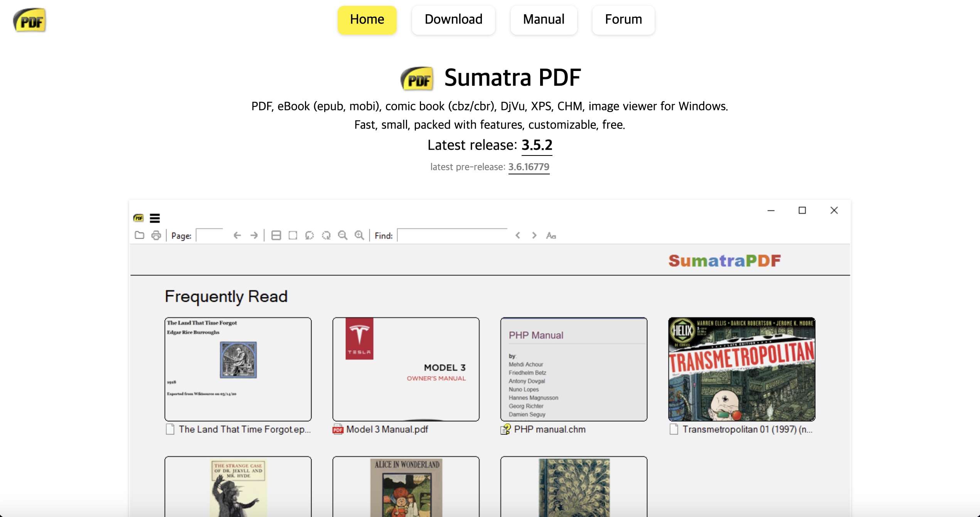Open the hamburger menu in app window
This screenshot has width=980, height=517.
coord(155,218)
